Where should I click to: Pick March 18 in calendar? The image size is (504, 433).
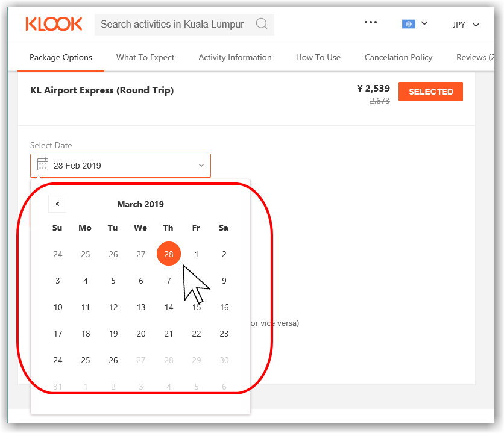(x=86, y=334)
